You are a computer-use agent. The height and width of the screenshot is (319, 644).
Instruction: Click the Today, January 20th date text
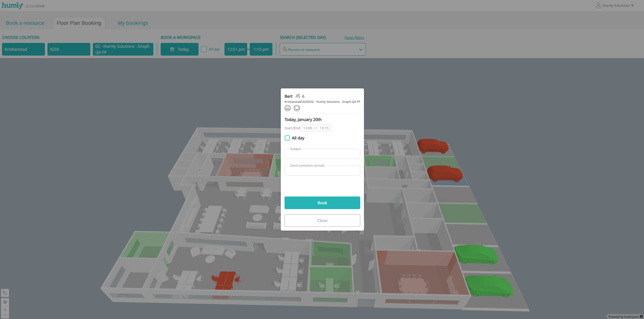click(x=303, y=120)
